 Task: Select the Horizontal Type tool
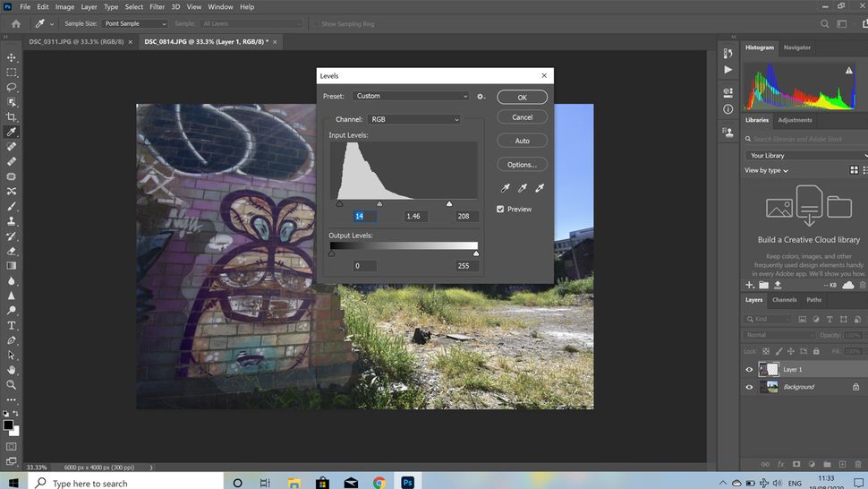11,326
